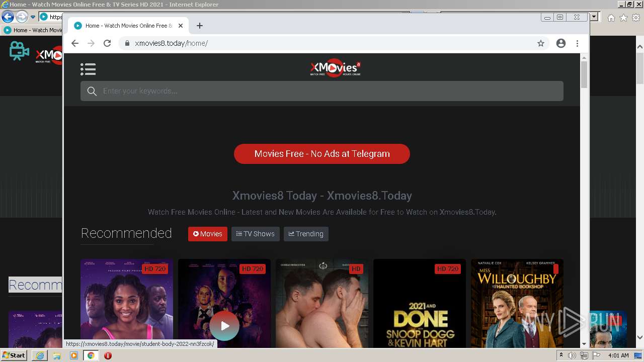Image resolution: width=644 pixels, height=362 pixels.
Task: Close the Chrome tab 'Home - Watch Movies'
Action: (x=181, y=26)
